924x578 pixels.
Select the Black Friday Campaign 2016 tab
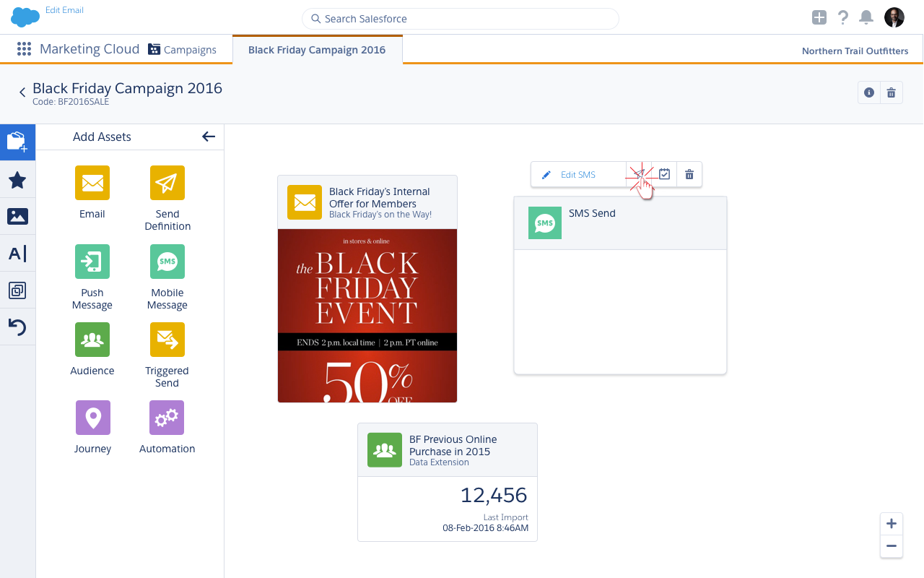point(317,50)
